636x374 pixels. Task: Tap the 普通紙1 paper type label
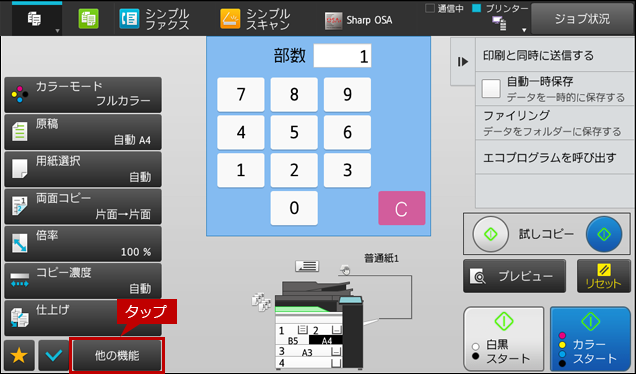point(381,258)
